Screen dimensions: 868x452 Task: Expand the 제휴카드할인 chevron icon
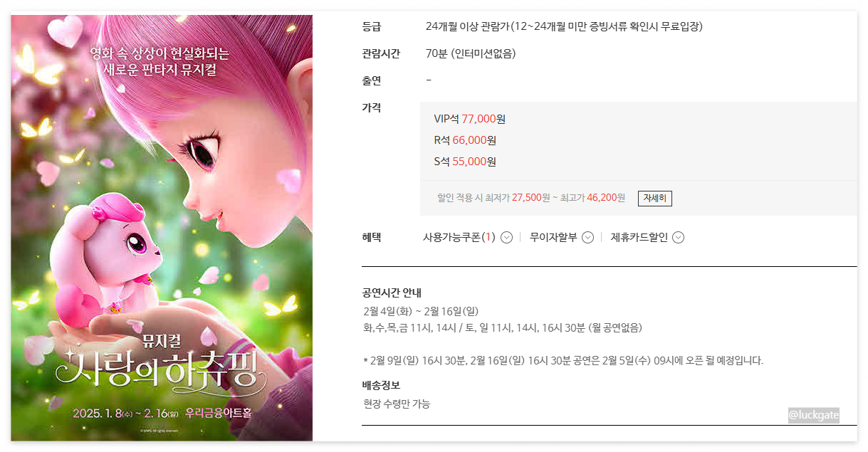click(x=678, y=238)
